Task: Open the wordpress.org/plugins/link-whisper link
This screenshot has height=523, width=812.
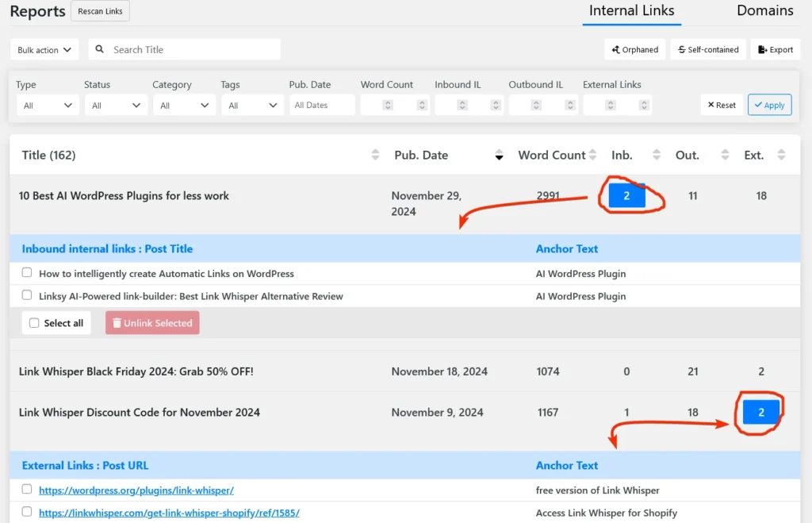Action: click(136, 490)
